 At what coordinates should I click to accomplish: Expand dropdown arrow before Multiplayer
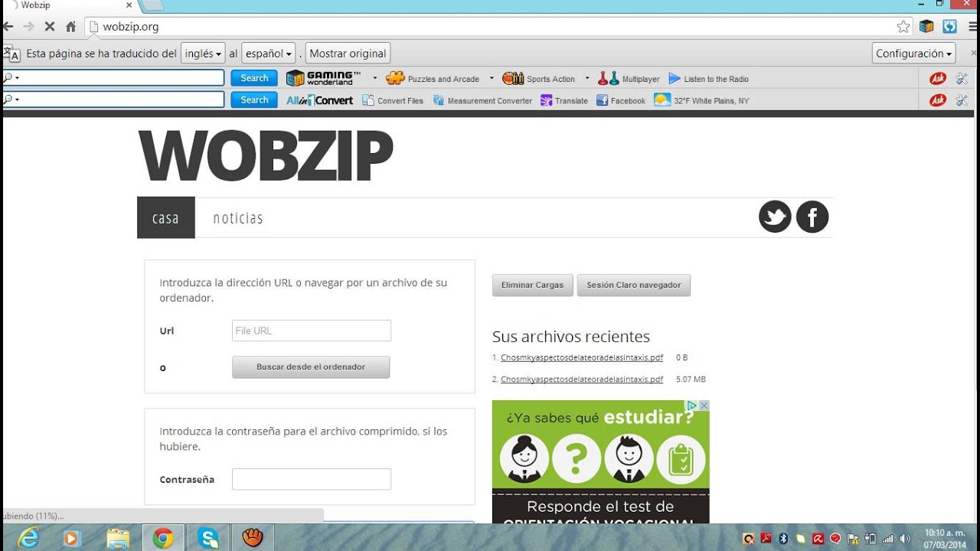587,78
